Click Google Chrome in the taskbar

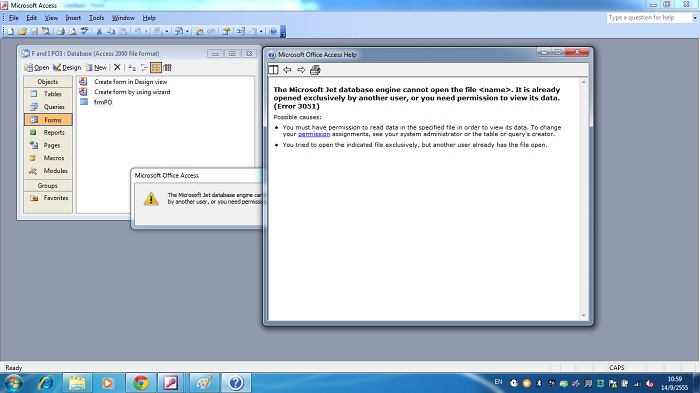click(x=141, y=383)
